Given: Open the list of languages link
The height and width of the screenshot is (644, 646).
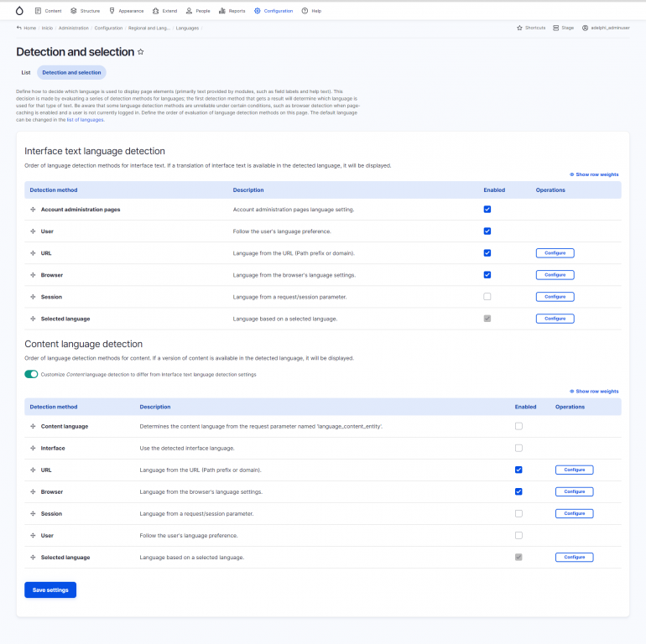Looking at the screenshot, I should click(x=86, y=120).
